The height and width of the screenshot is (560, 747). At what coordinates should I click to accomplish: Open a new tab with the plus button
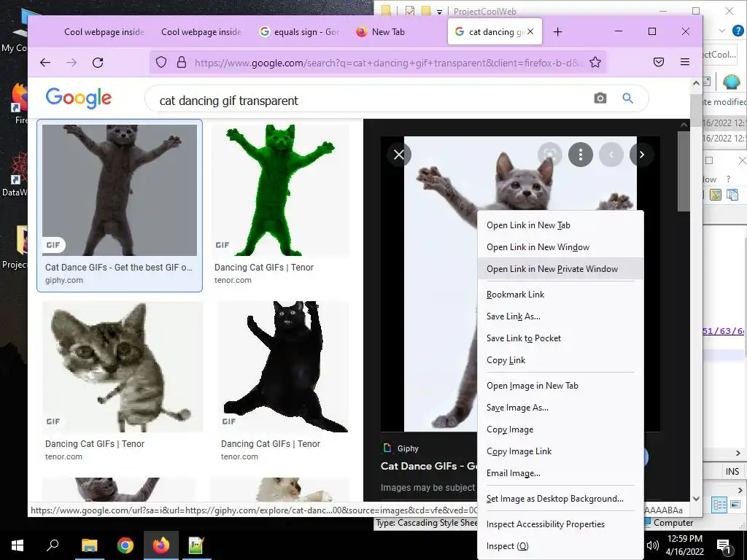tap(557, 32)
